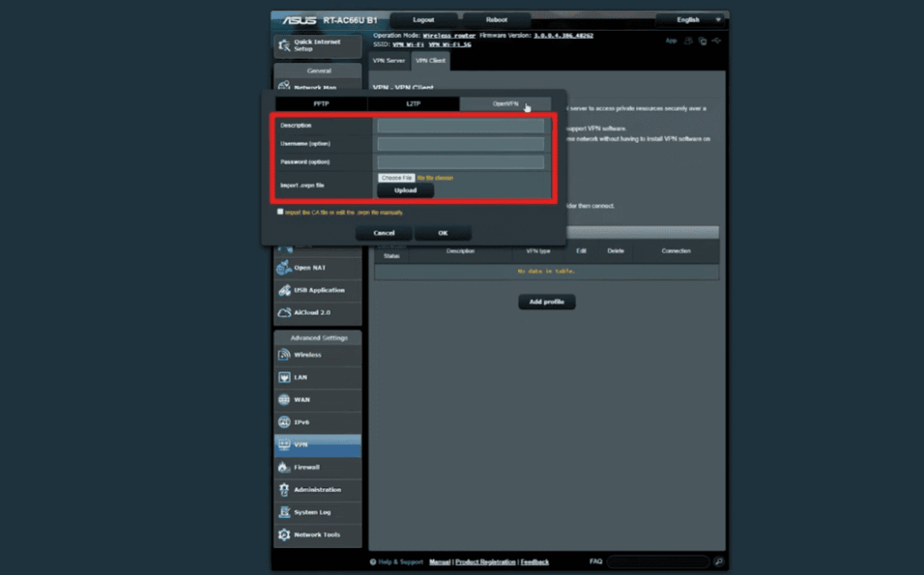
Task: Click the Choose File button
Action: 396,177
